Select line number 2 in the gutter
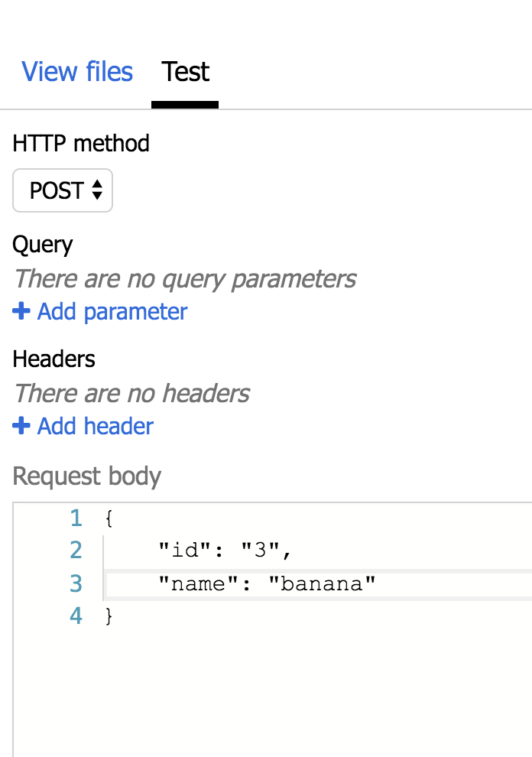This screenshot has width=532, height=757. click(75, 551)
